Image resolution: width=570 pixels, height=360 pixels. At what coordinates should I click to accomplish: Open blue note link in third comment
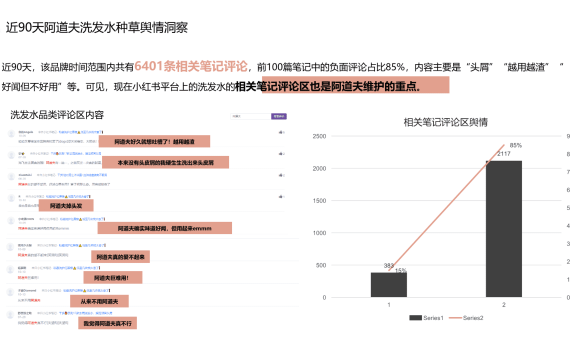(x=82, y=175)
